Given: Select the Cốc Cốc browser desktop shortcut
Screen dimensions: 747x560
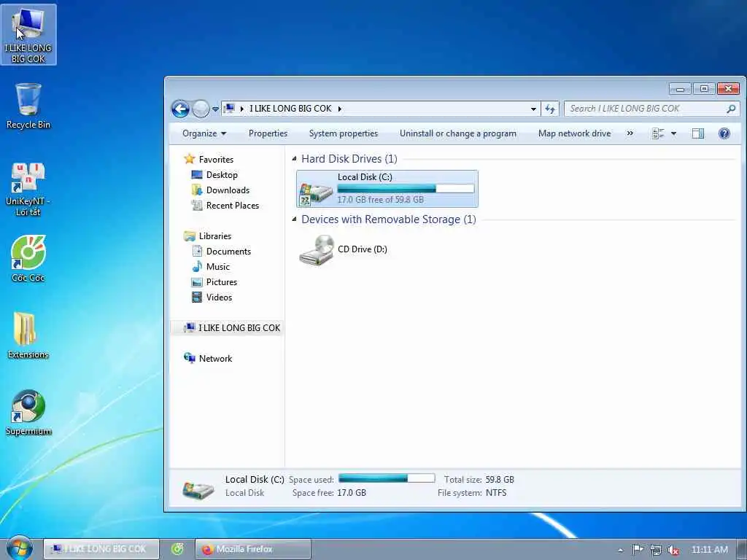Looking at the screenshot, I should (28, 259).
